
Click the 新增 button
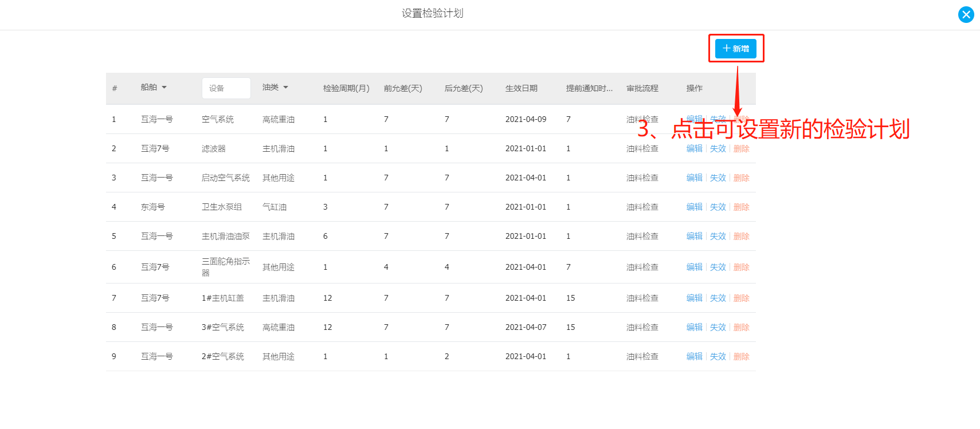point(736,48)
